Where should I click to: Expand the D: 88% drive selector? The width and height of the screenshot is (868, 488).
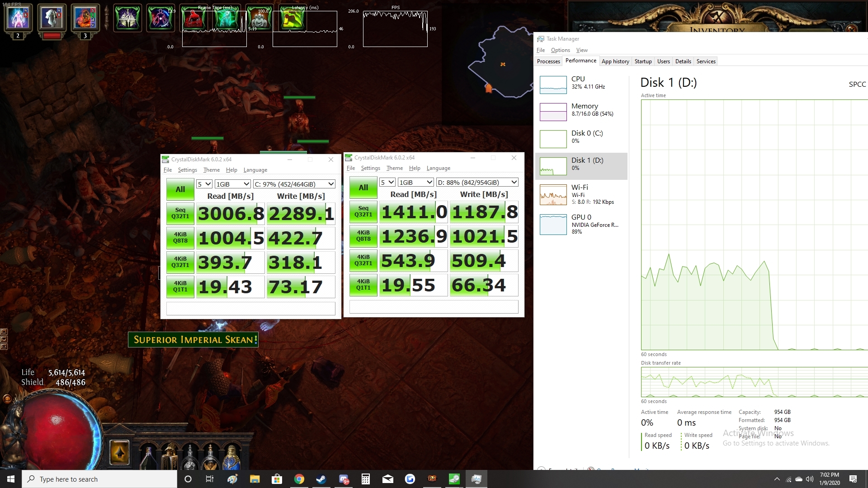click(477, 182)
